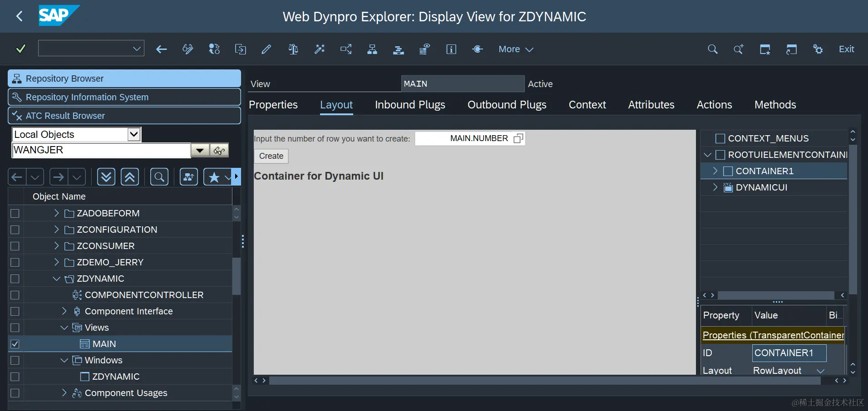This screenshot has height=411, width=868.
Task: Click the value help icon on MAIN.NUMBER
Action: click(518, 138)
